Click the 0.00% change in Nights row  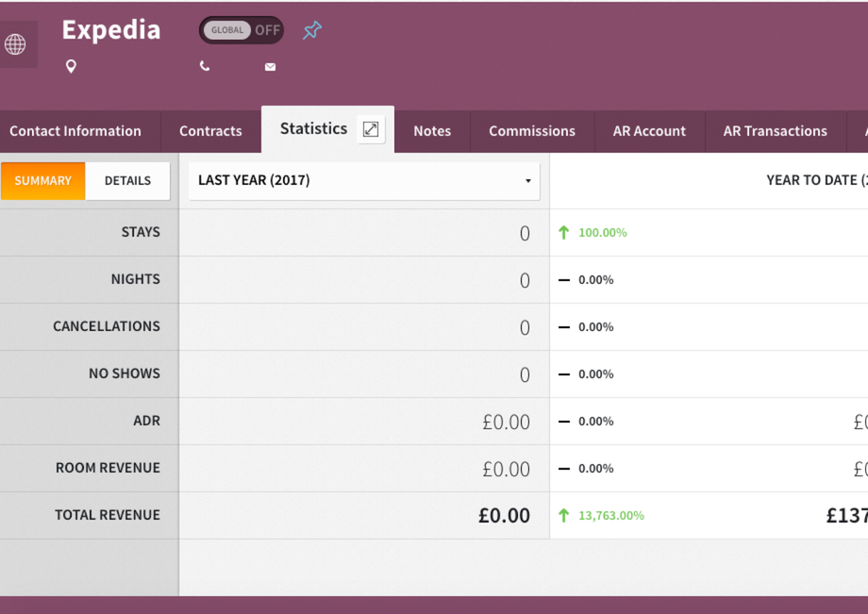596,280
